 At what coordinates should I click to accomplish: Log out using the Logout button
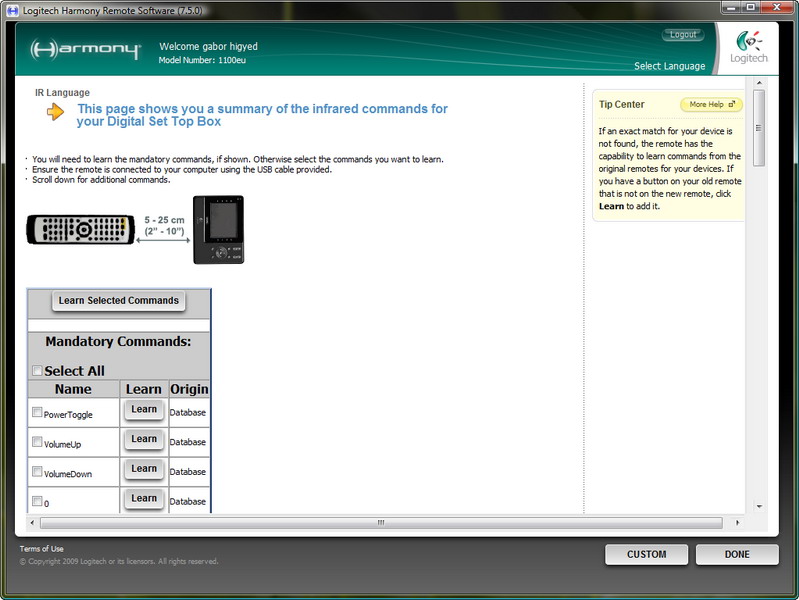(683, 35)
